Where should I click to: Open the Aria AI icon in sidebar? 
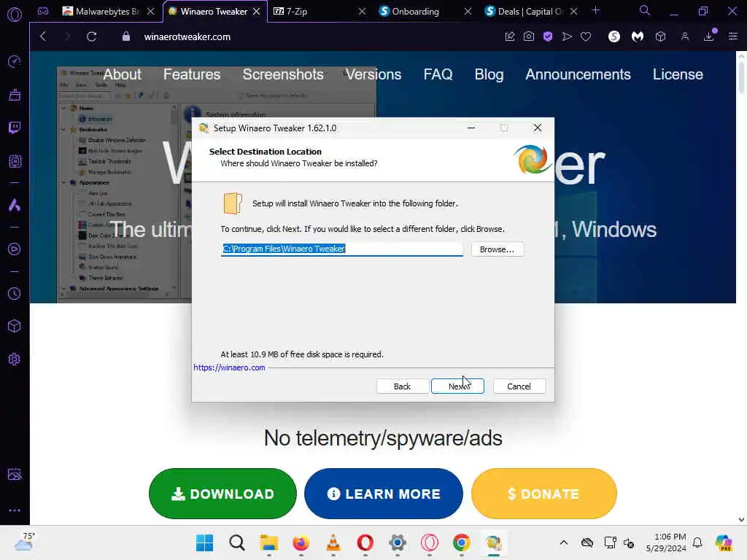15,205
